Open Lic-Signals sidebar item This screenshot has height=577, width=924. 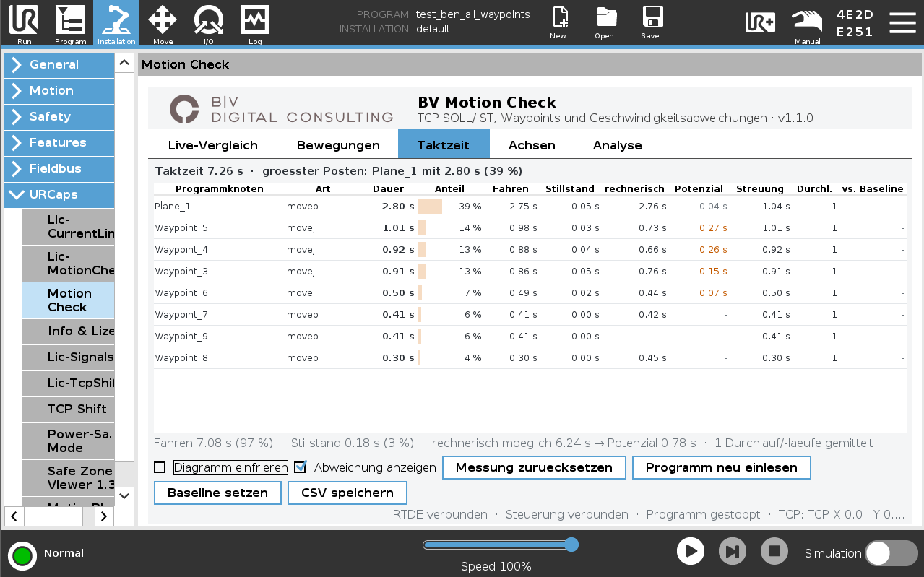coord(69,357)
